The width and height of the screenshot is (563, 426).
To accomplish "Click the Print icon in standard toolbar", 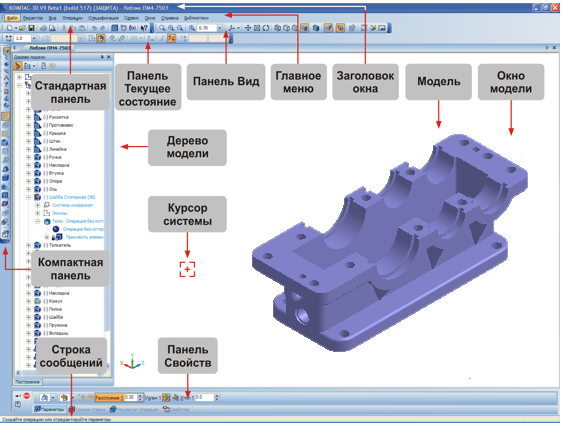I will (43, 28).
